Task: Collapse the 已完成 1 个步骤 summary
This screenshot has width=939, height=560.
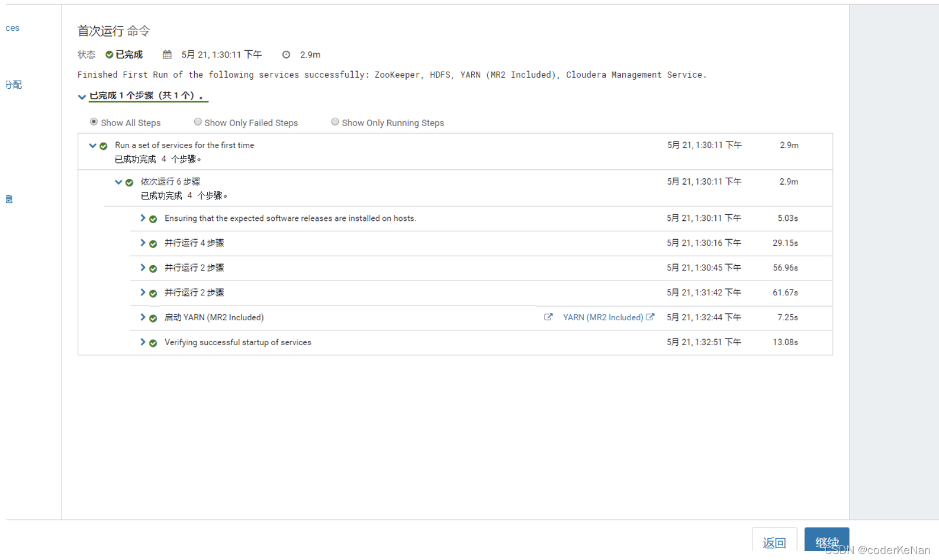Action: pyautogui.click(x=82, y=96)
